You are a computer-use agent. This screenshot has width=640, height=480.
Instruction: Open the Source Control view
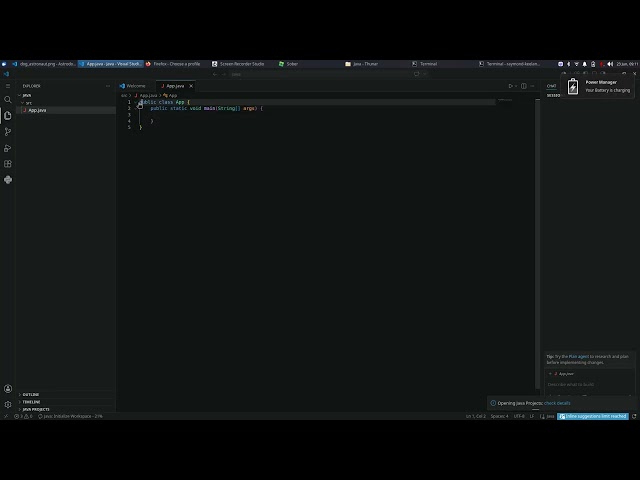point(8,131)
